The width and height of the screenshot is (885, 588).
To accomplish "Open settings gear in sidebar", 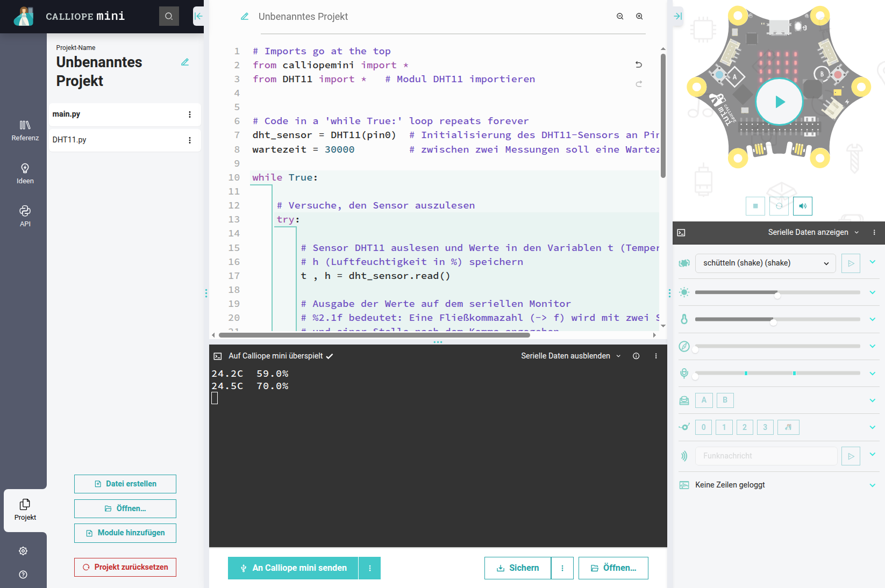I will point(23,551).
